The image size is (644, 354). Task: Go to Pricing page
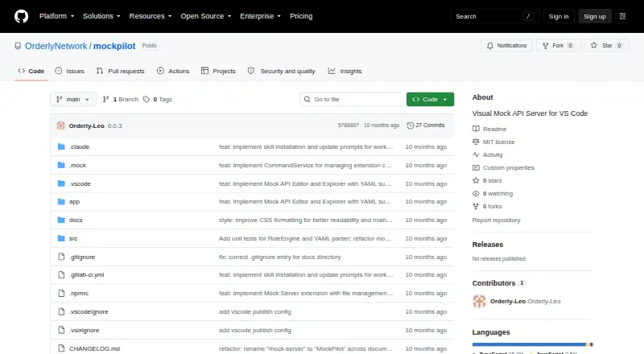(x=301, y=16)
